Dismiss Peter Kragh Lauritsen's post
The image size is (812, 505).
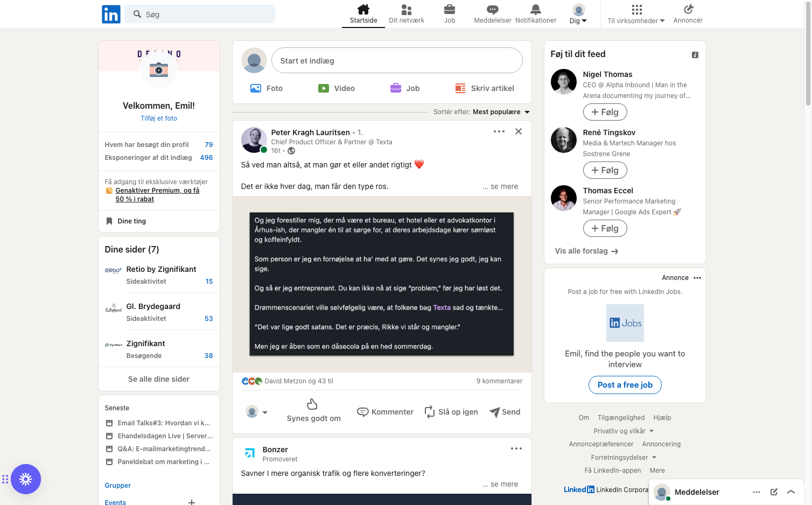[519, 131]
